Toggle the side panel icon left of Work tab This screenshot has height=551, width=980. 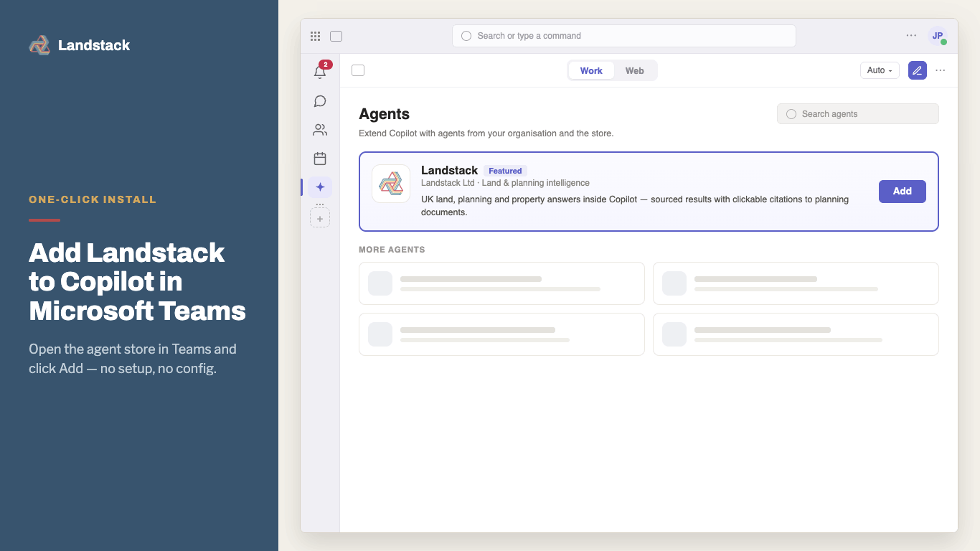[x=358, y=70]
